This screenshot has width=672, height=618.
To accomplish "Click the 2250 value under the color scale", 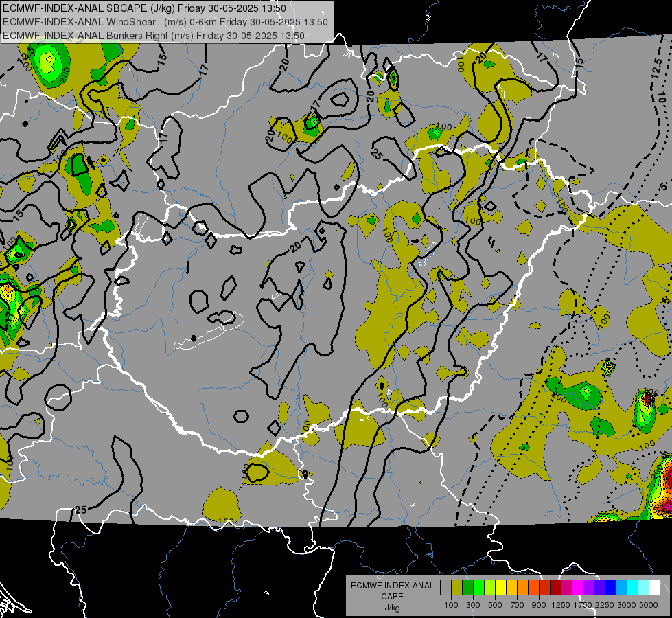I will [605, 605].
